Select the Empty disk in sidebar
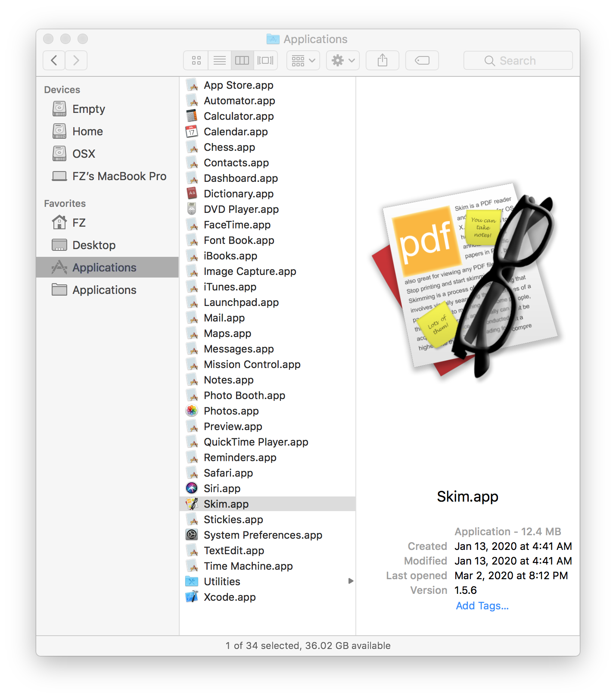 [x=107, y=109]
